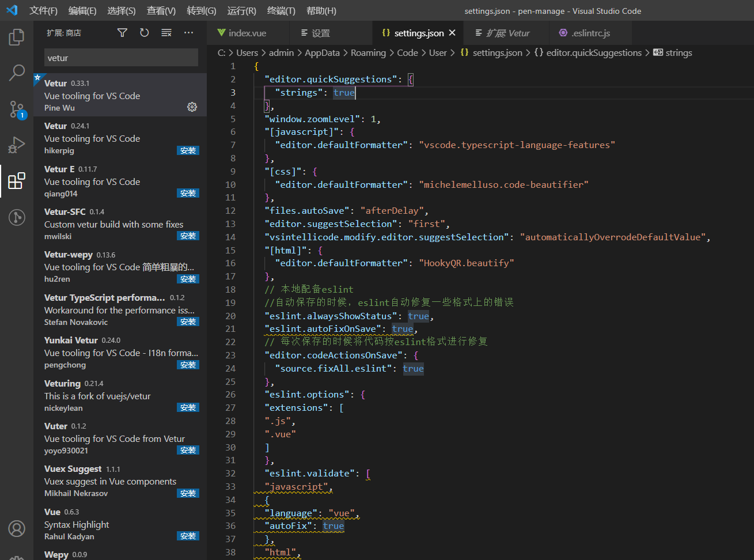
Task: Open the 运行(R) menu
Action: pos(242,11)
